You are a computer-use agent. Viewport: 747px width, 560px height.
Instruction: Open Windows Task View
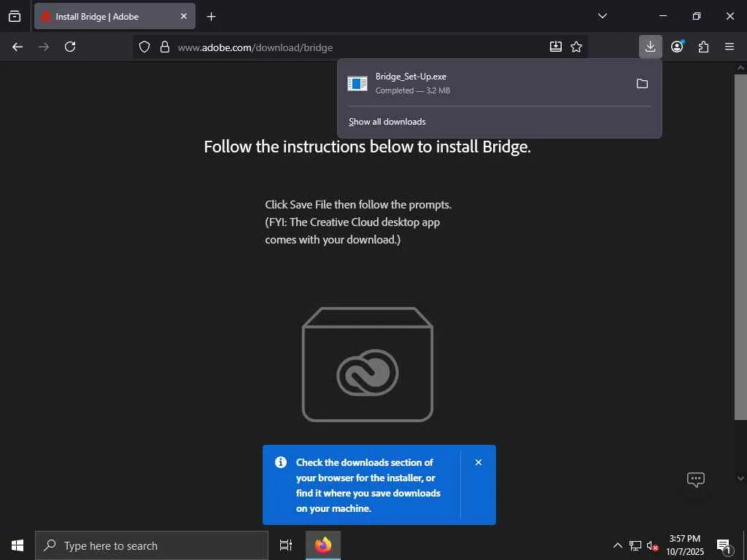(x=285, y=545)
